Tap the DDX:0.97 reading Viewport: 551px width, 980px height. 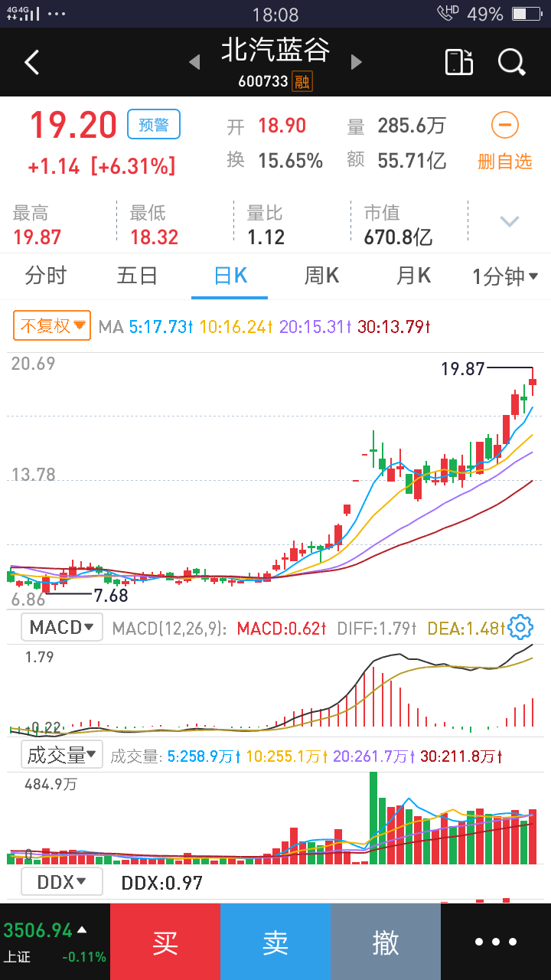[162, 883]
